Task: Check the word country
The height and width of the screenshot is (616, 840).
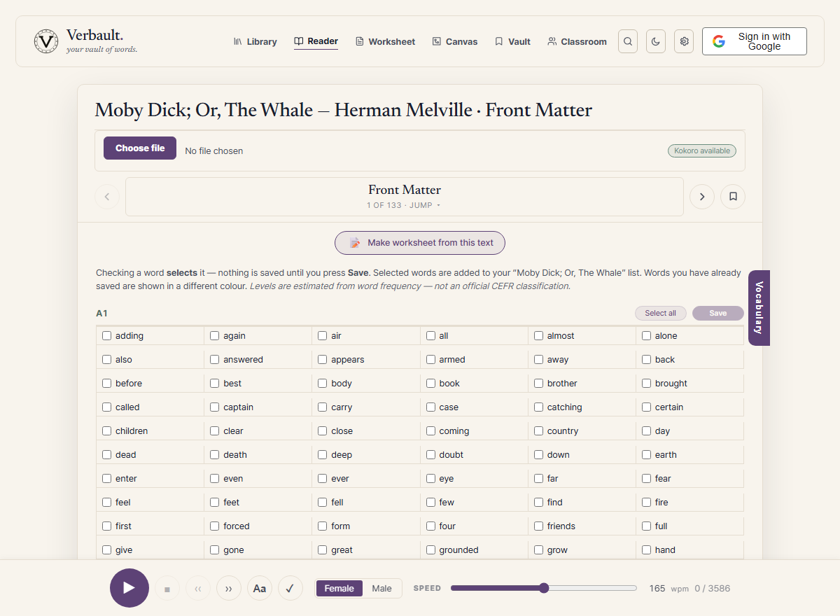Action: [x=539, y=431]
